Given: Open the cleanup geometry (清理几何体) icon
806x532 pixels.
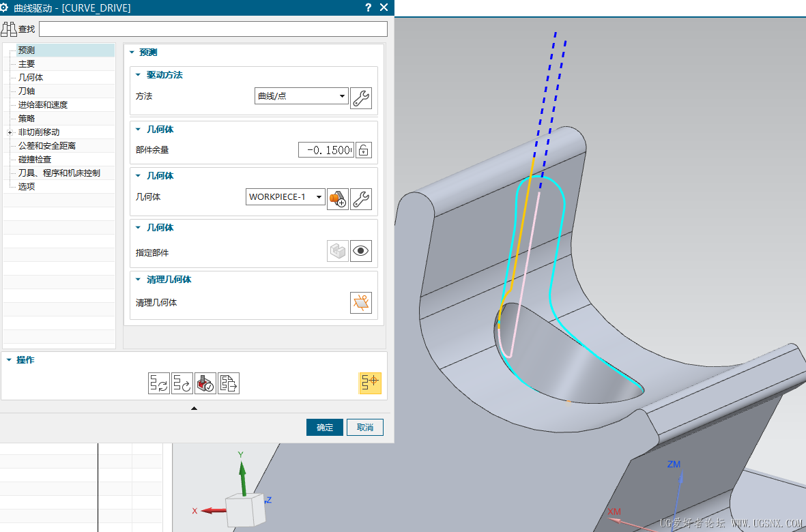Looking at the screenshot, I should coord(360,303).
